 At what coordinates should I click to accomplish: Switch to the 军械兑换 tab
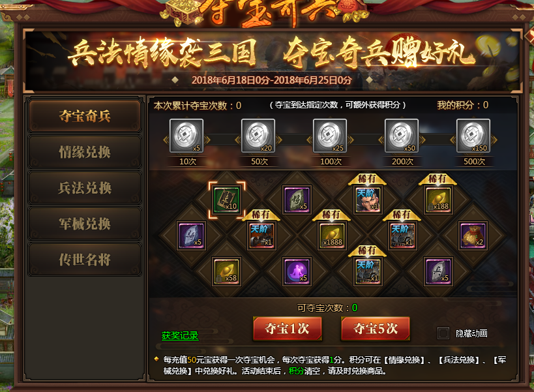(x=85, y=224)
